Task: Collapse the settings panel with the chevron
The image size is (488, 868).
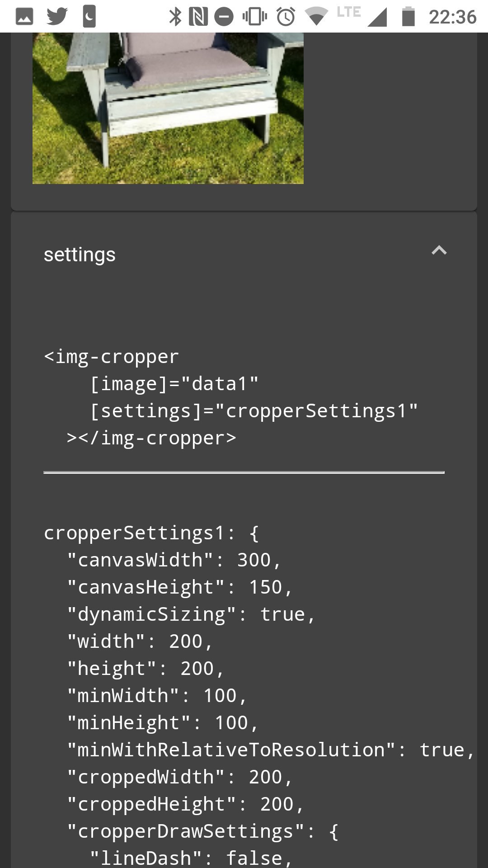Action: [x=439, y=250]
